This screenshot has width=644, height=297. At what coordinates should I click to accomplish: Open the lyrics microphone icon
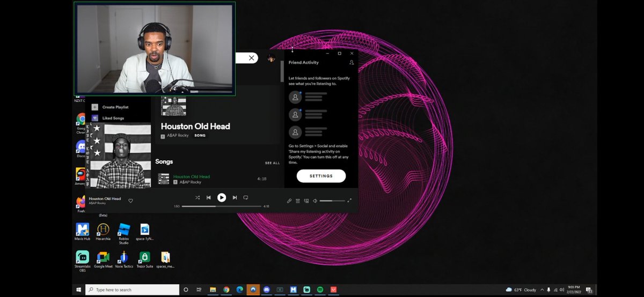[x=289, y=201]
